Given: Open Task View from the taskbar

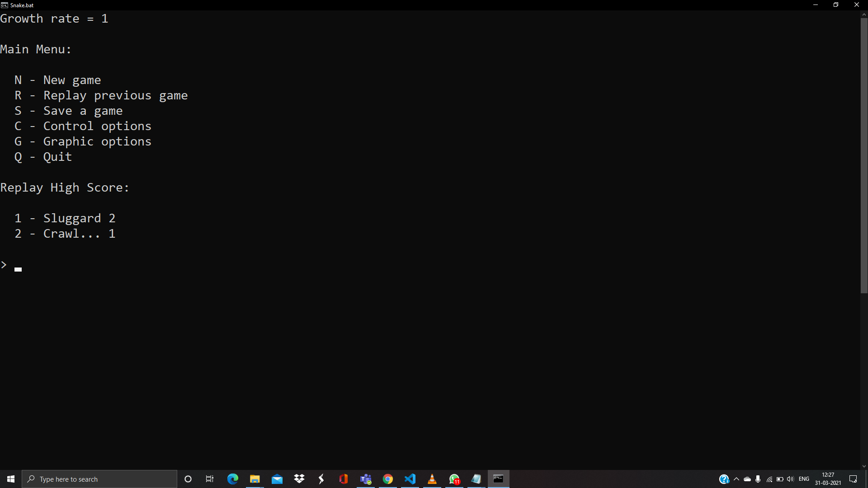Looking at the screenshot, I should (210, 479).
